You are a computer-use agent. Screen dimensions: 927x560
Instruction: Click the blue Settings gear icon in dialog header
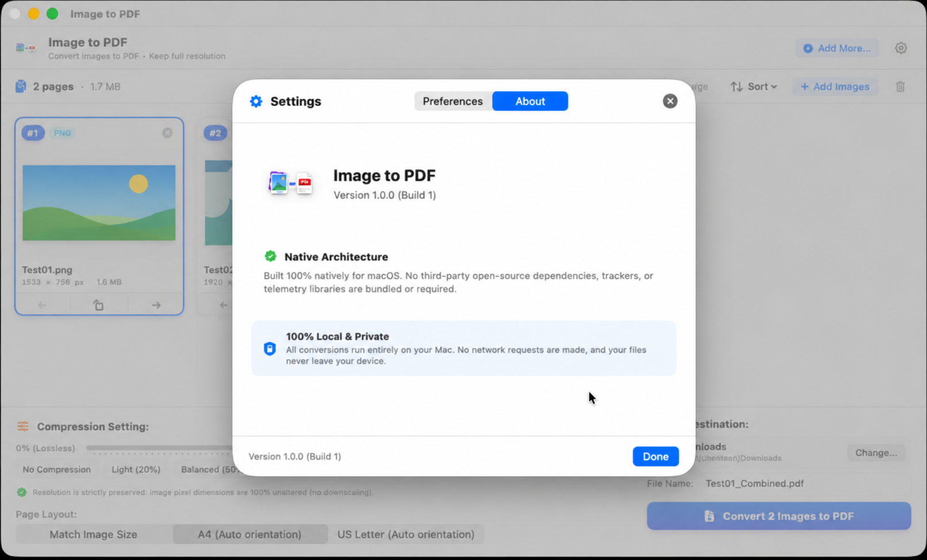point(256,102)
